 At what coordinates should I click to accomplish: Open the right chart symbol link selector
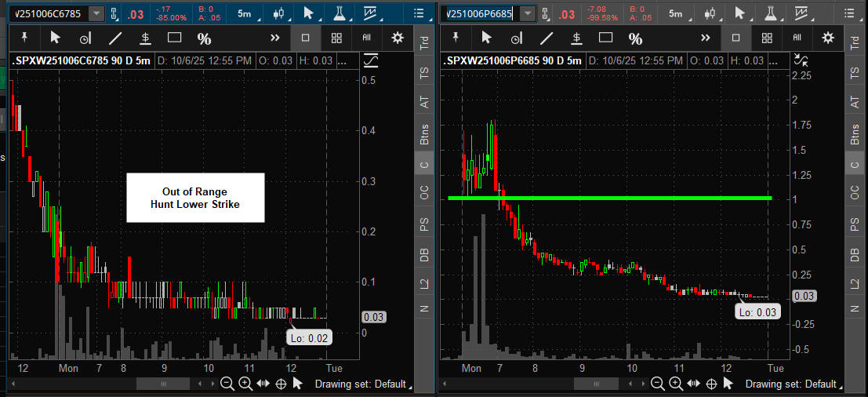pyautogui.click(x=546, y=14)
